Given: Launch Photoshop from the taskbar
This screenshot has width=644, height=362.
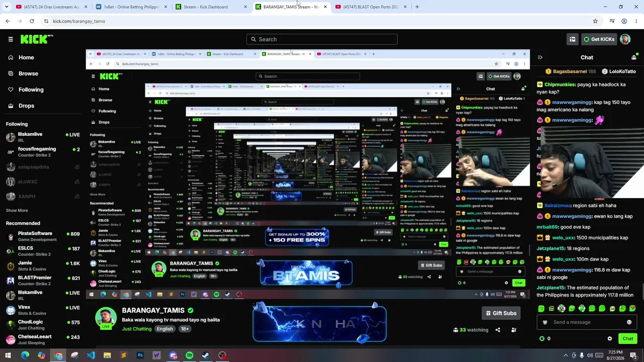Looking at the screenshot, I should click(x=140, y=356).
